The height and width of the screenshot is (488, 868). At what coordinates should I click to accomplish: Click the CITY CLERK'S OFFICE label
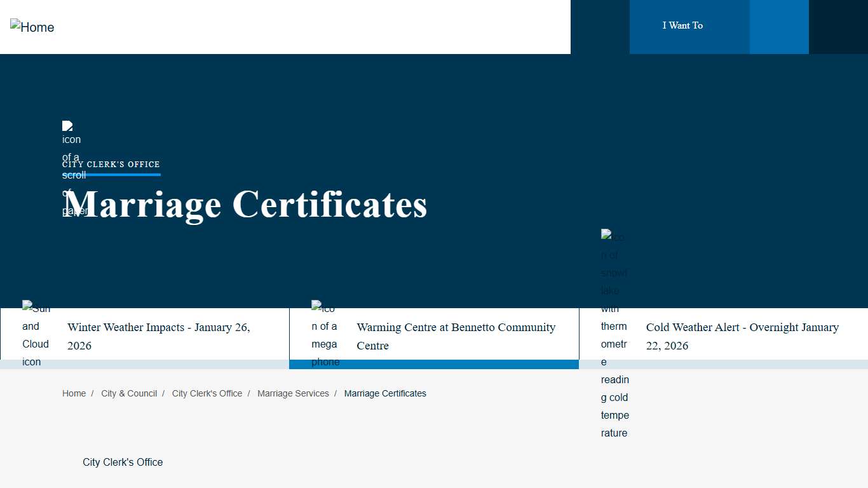click(x=111, y=164)
